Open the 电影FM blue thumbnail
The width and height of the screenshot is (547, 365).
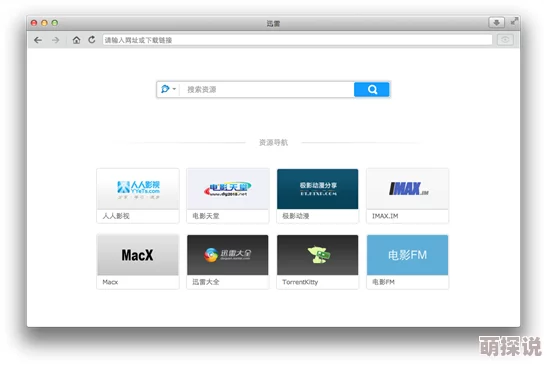pyautogui.click(x=407, y=255)
